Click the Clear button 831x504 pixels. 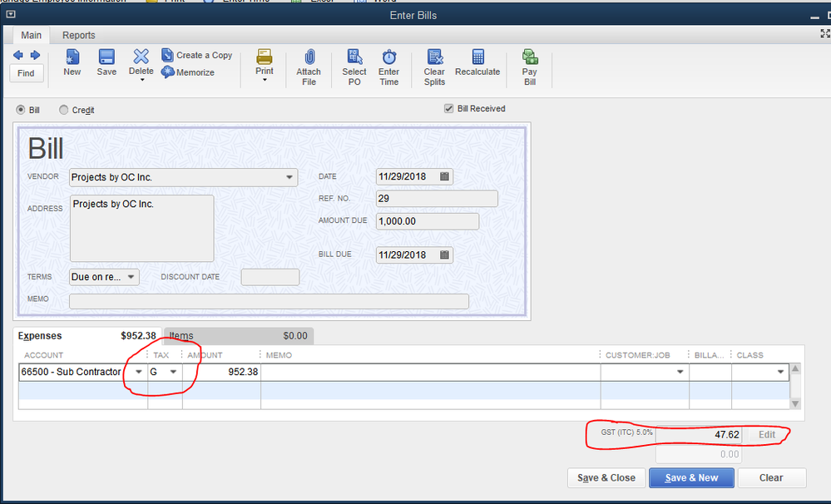(771, 477)
